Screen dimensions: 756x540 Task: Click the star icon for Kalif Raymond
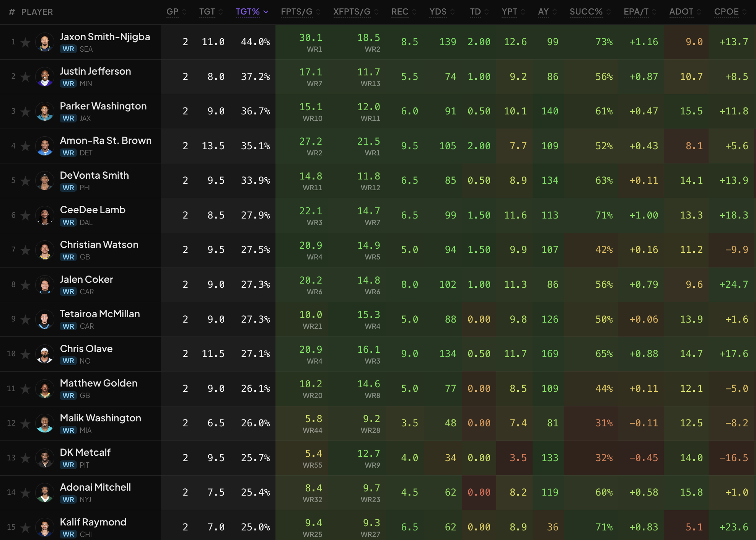(25, 527)
